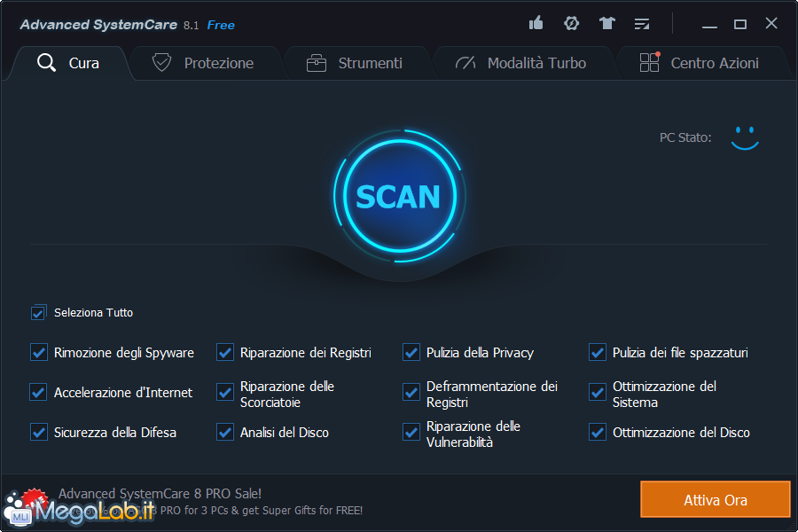Click the Advanced SystemCare 8 PRO Sale link
The image size is (798, 532).
(160, 493)
